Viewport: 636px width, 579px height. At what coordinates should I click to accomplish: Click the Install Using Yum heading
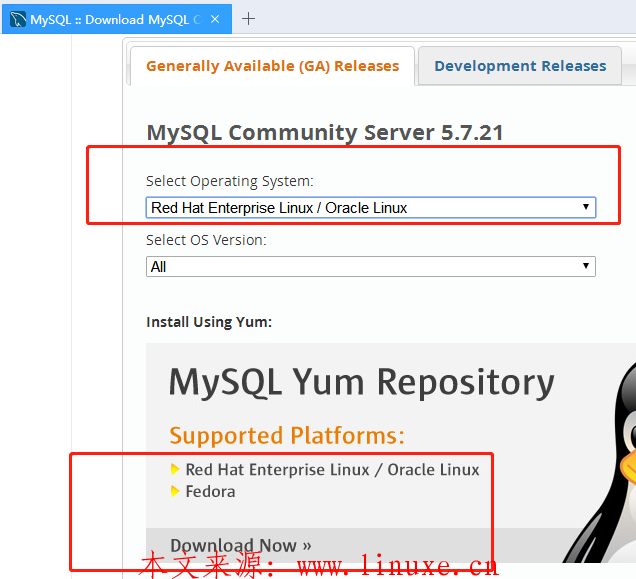pos(209,322)
